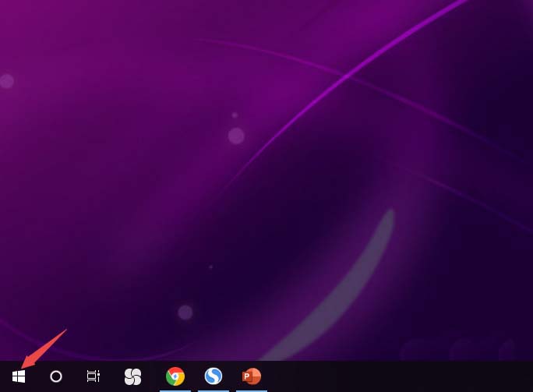Switch to Google Chrome in taskbar
Screen dimensions: 533x392
point(175,376)
